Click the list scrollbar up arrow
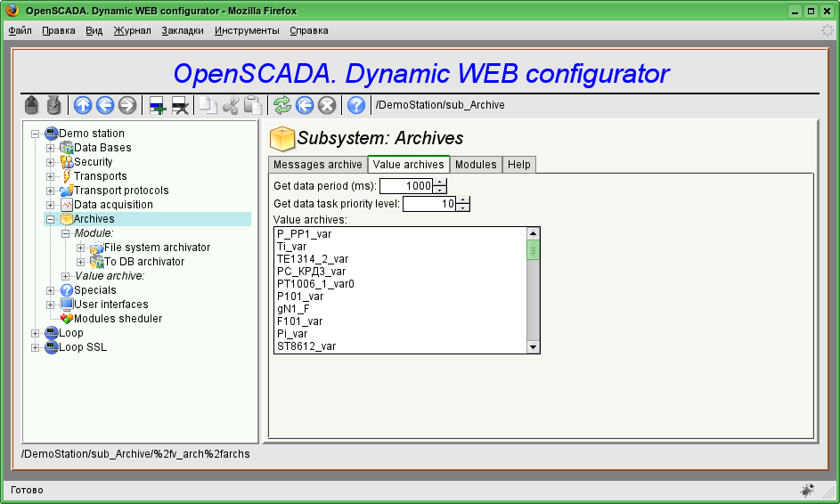The height and width of the screenshot is (504, 840). coord(533,233)
